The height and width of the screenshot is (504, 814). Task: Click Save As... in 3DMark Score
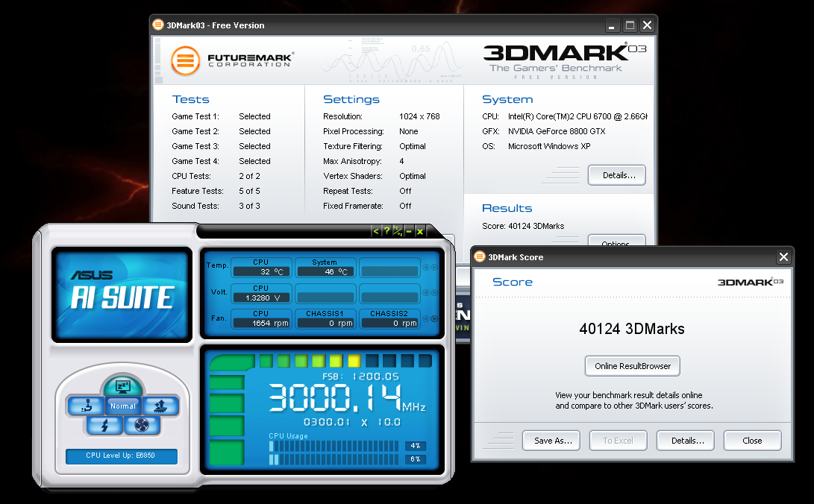(551, 441)
